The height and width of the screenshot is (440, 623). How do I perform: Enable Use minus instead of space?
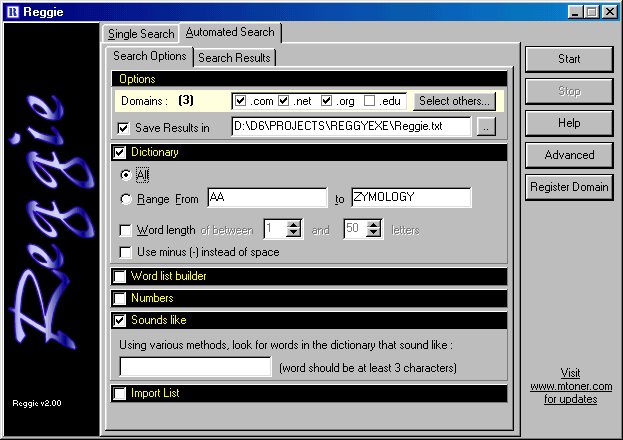pos(126,252)
